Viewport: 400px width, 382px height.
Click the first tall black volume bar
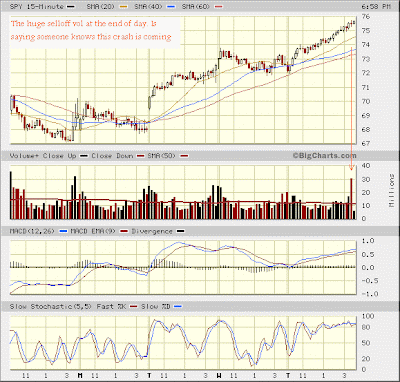(11, 195)
